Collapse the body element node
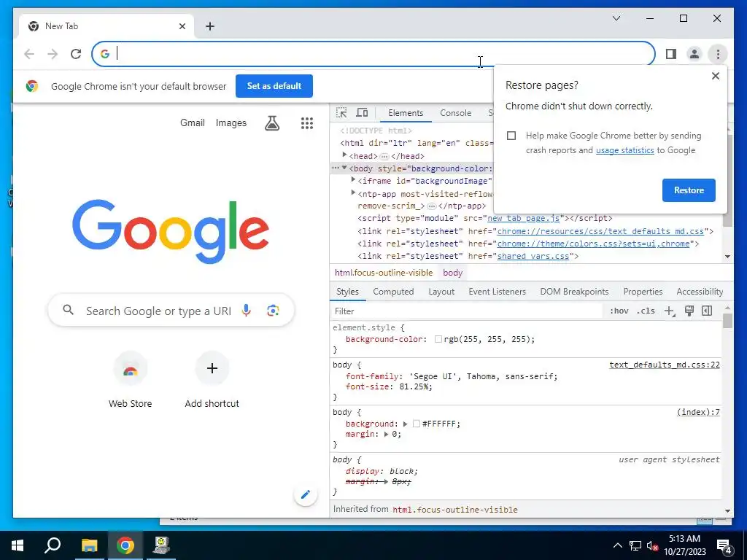 coord(344,168)
